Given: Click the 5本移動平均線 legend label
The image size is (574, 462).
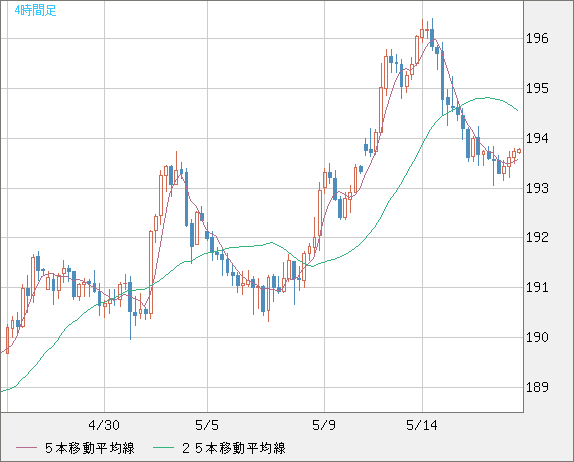Looking at the screenshot, I should click(x=90, y=448).
